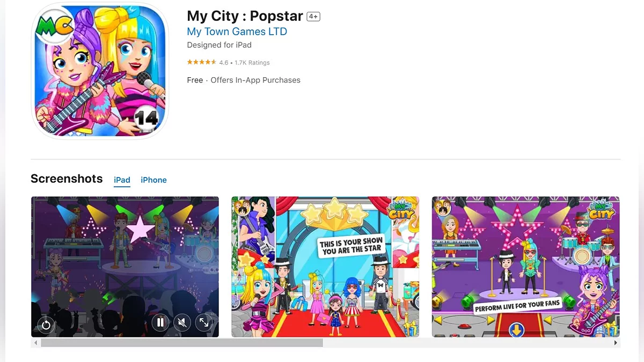Switch to the iPhone screenshots tab

(153, 180)
